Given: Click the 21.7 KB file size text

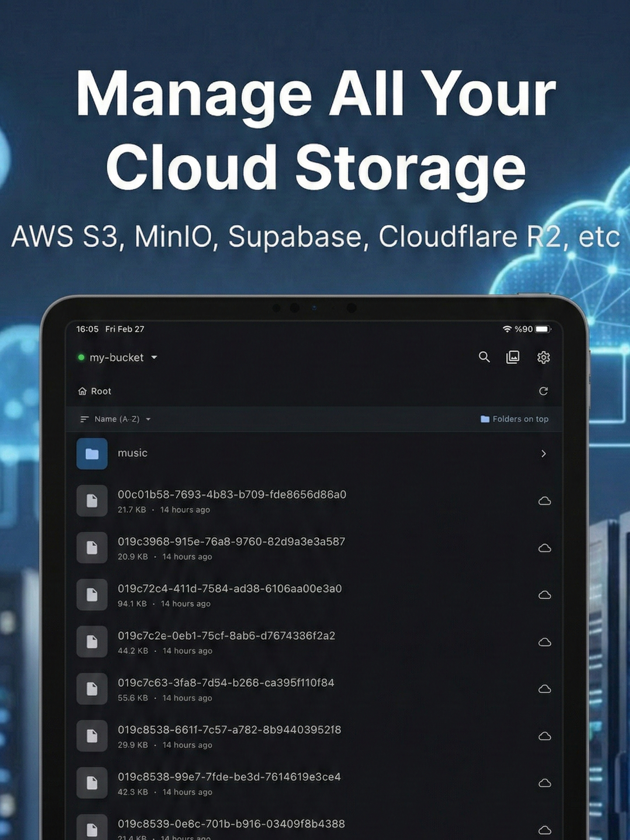Looking at the screenshot, I should pos(132,510).
